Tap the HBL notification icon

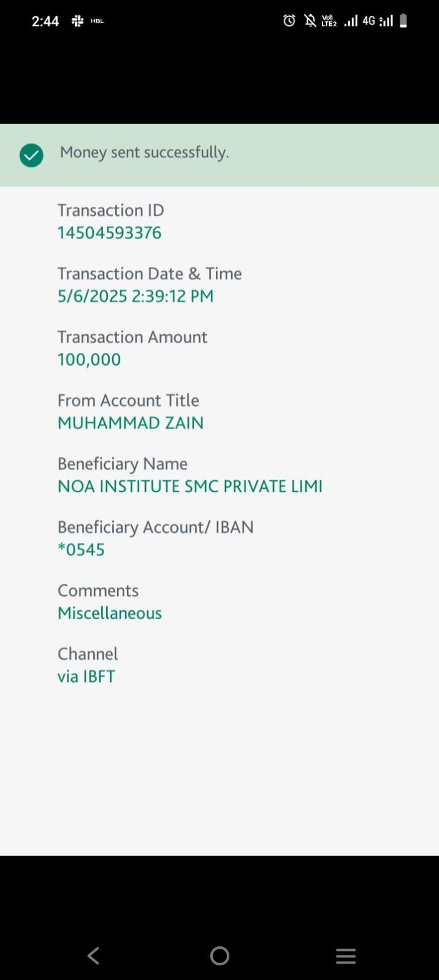pos(97,21)
